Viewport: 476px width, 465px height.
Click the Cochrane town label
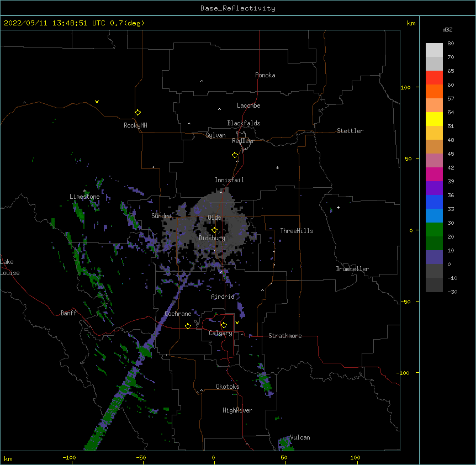(178, 314)
